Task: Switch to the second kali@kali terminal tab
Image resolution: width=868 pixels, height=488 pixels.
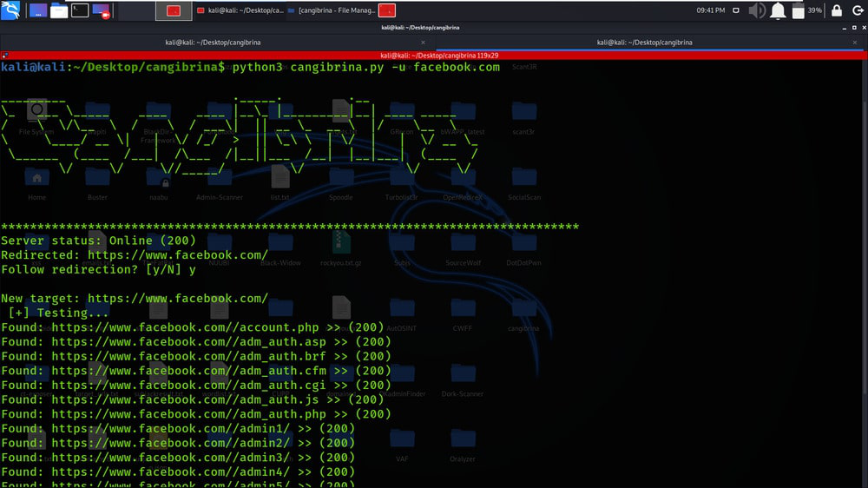Action: (645, 43)
